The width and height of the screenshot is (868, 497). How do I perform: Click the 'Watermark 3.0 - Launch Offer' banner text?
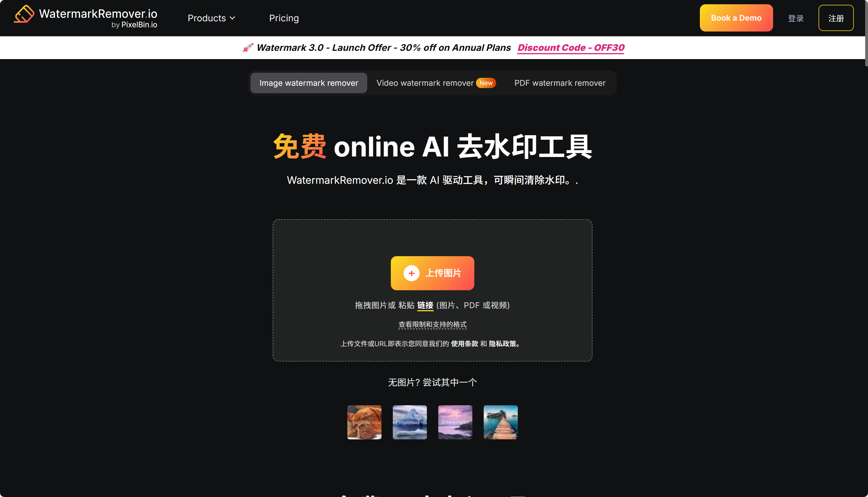click(x=384, y=47)
